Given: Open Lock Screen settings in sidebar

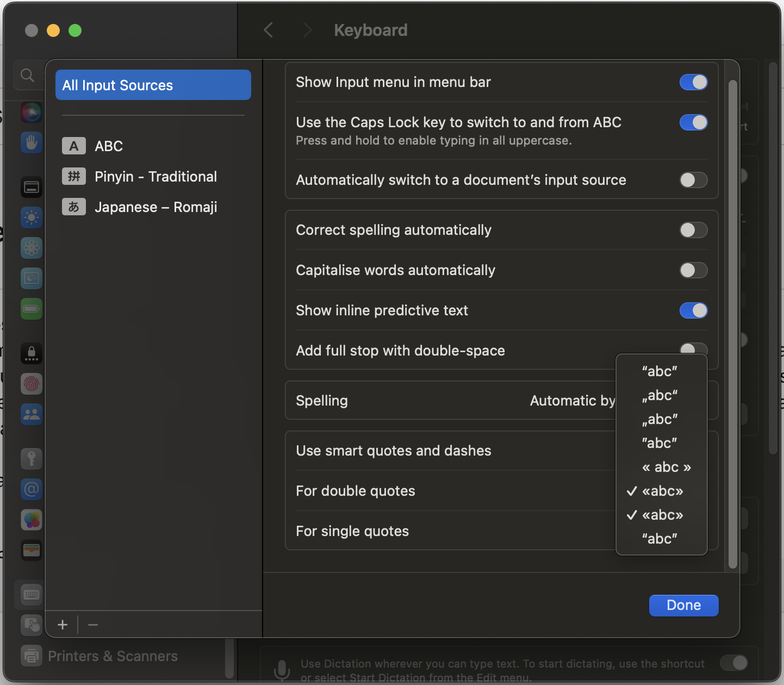Looking at the screenshot, I should [31, 353].
